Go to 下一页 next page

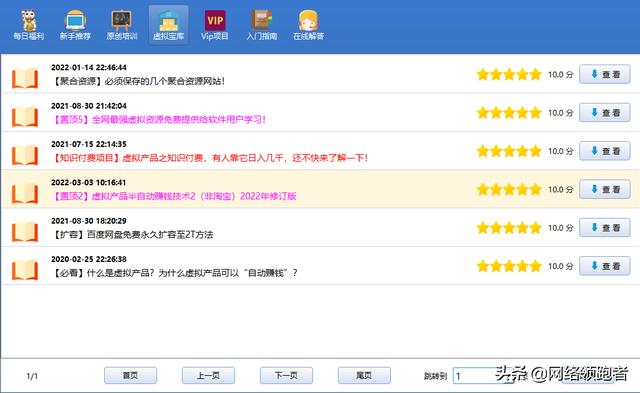point(287,375)
